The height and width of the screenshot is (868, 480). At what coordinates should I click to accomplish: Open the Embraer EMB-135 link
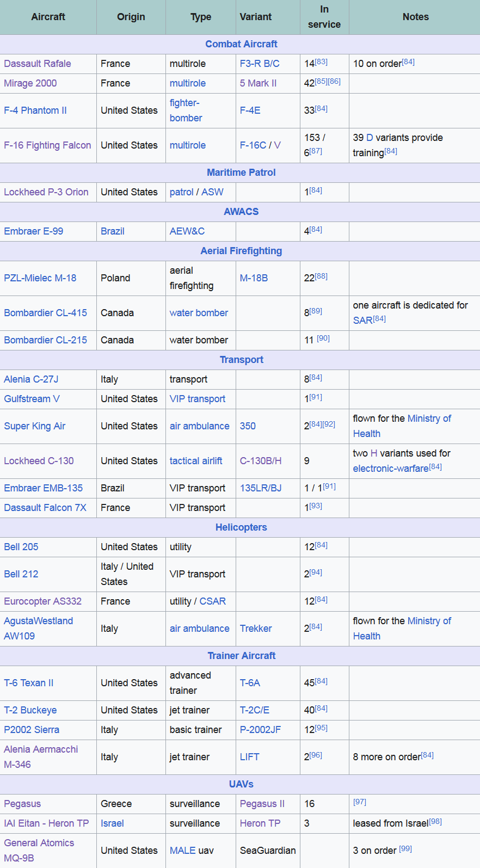pyautogui.click(x=44, y=488)
